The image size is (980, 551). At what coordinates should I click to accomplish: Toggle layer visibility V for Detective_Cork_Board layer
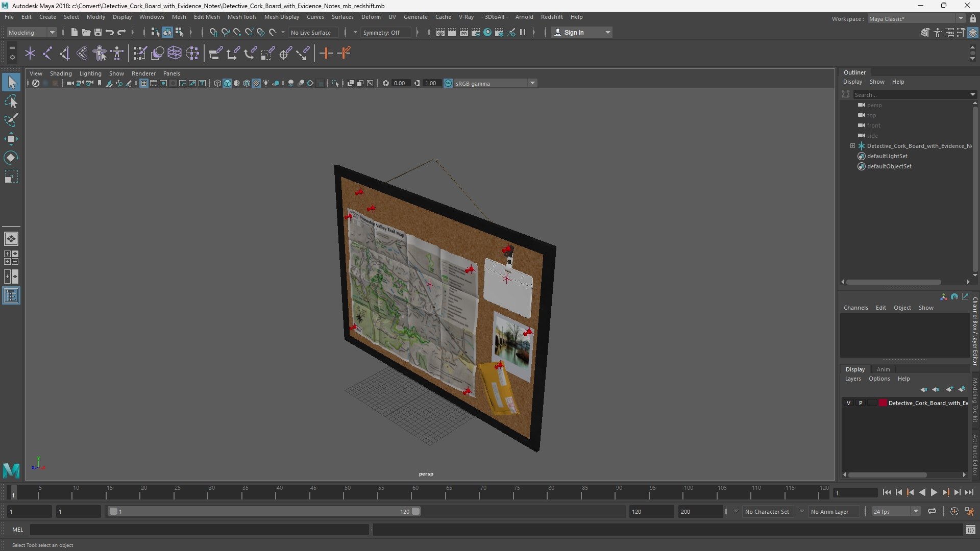pyautogui.click(x=849, y=403)
